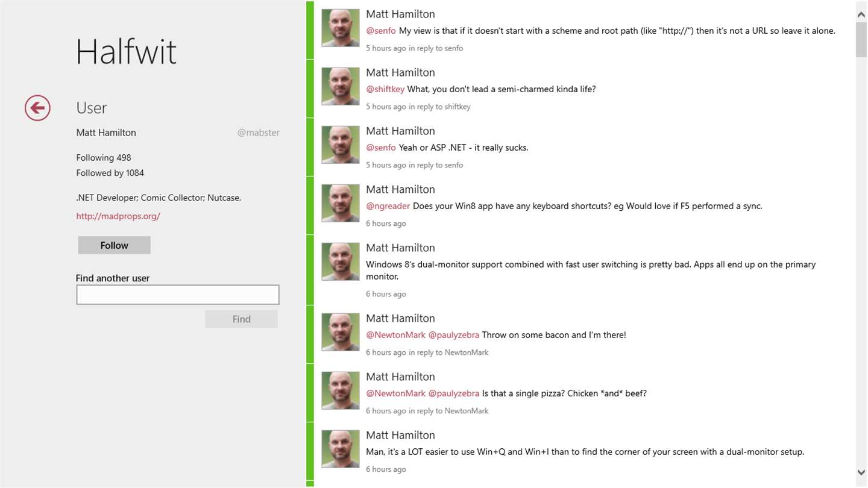
Task: Click the avatar next to the dual-monitor support tweet
Action: (x=341, y=261)
